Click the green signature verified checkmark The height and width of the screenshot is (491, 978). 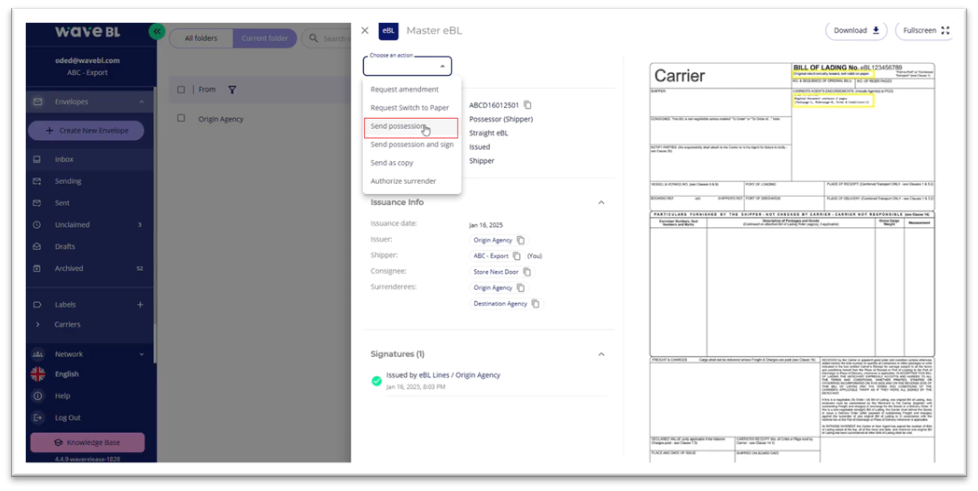tap(376, 381)
